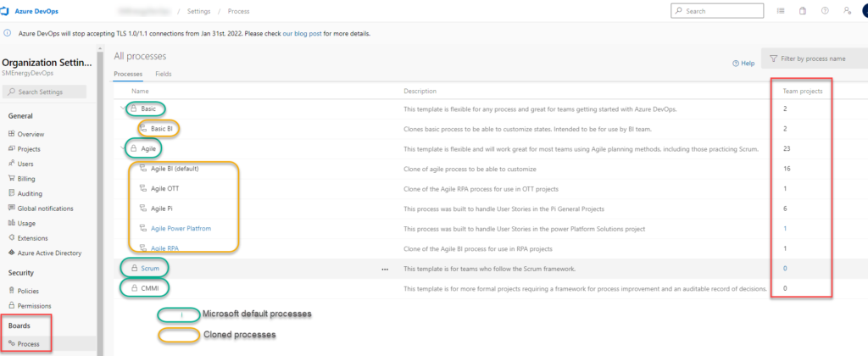Open the Agile RPA process link
This screenshot has height=356, width=868.
[x=164, y=248]
